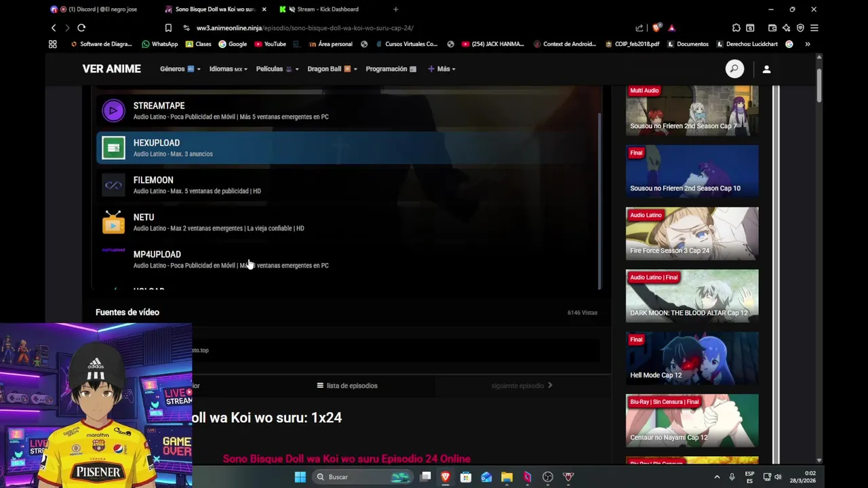Open Centaur no Nayami Cap 12 thumbnail
The height and width of the screenshot is (488, 868).
pyautogui.click(x=692, y=421)
